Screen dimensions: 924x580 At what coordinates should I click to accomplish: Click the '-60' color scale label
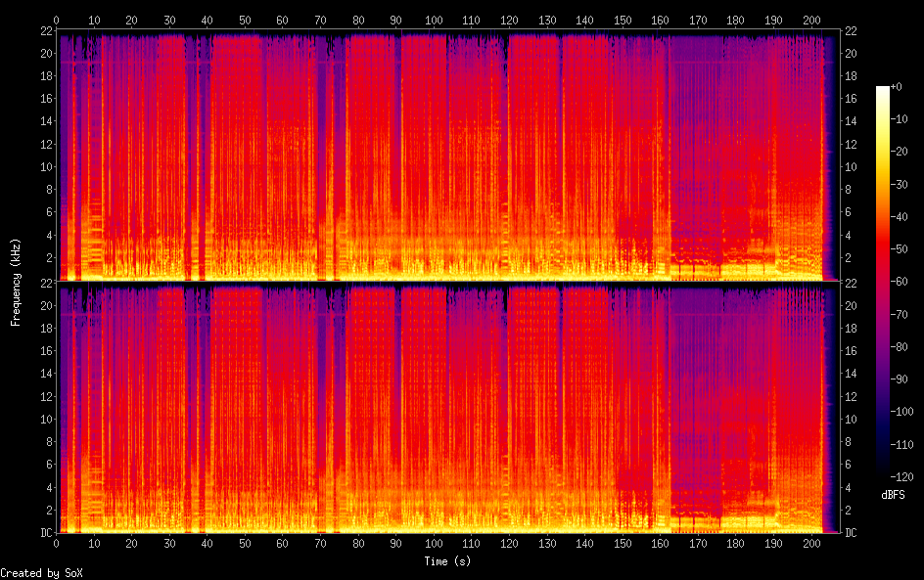(899, 282)
